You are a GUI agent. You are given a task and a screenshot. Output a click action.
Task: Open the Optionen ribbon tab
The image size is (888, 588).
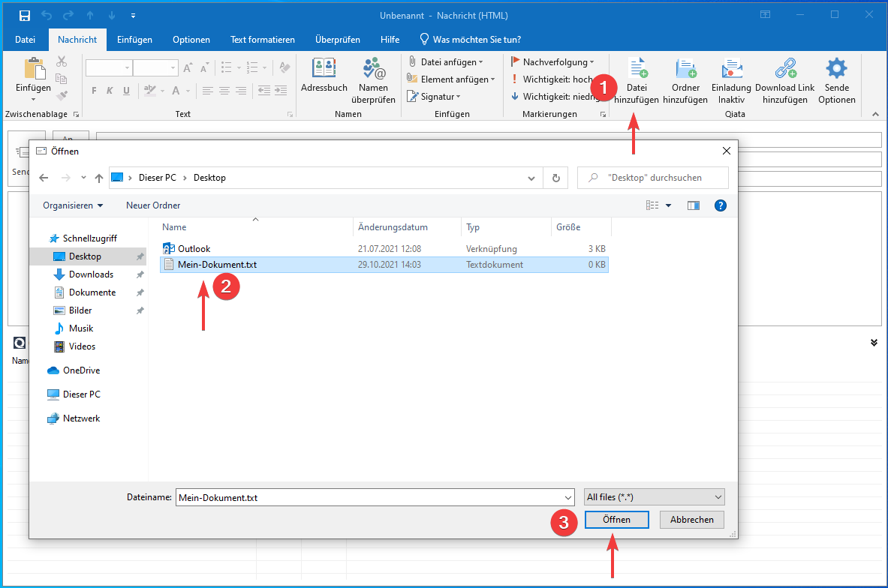coord(191,40)
